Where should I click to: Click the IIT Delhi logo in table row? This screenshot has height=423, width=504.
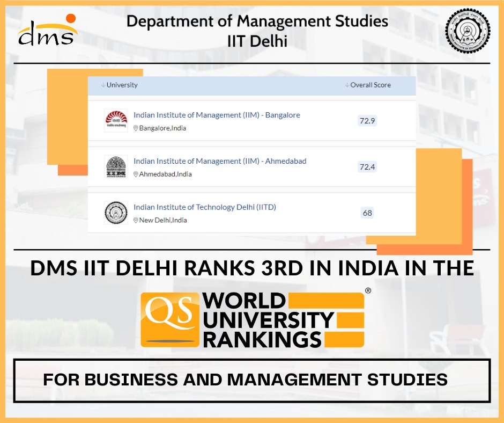pyautogui.click(x=116, y=213)
